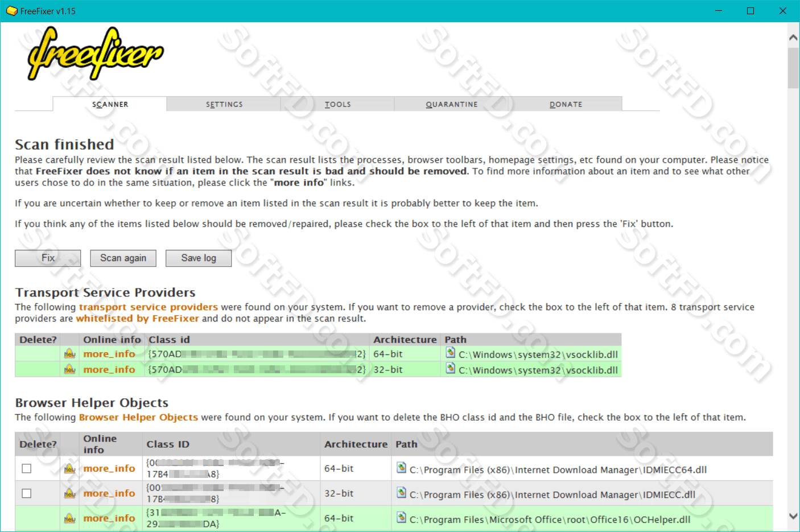Click the FreeFixer logo image
The image size is (800, 532).
pos(96,53)
